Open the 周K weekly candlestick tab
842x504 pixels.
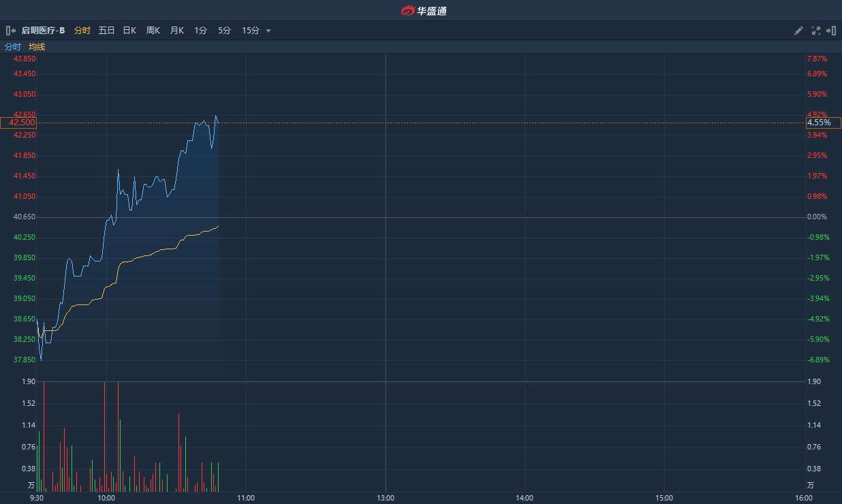pos(153,31)
